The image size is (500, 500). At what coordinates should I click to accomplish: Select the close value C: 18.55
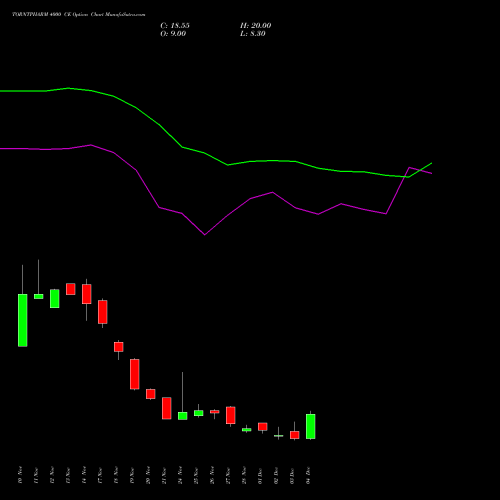(175, 26)
